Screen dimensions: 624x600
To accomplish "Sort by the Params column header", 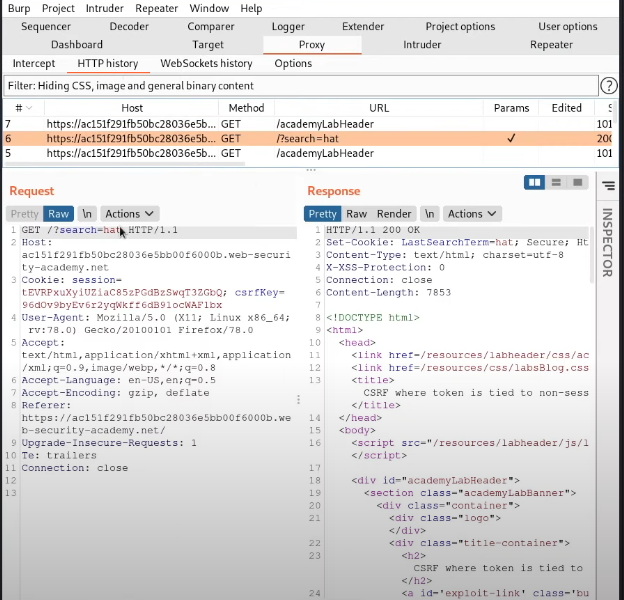I will pos(511,108).
